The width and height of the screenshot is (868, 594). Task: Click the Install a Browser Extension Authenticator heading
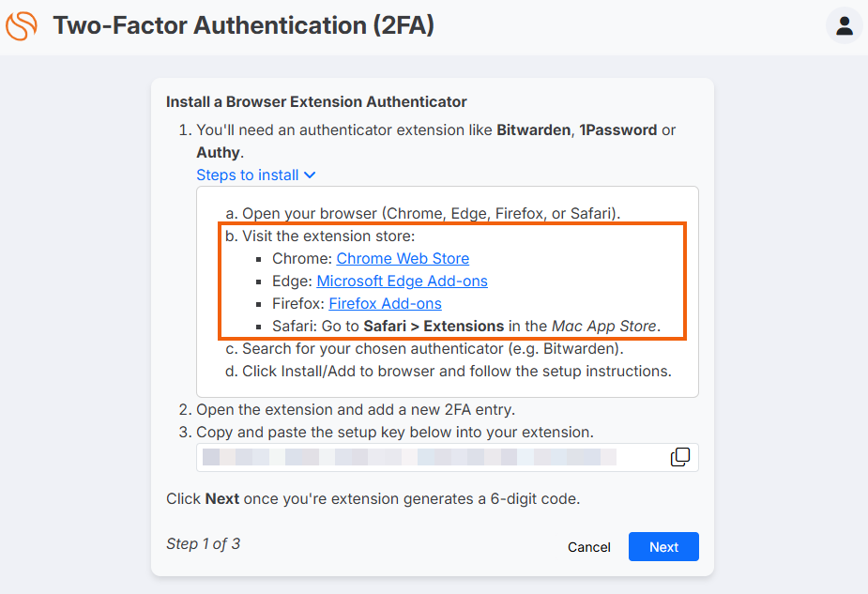click(316, 102)
